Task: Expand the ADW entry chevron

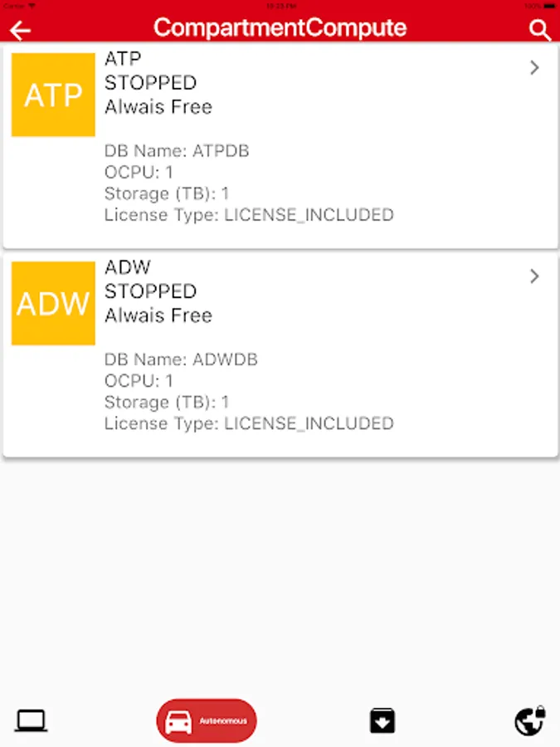Action: pos(534,276)
